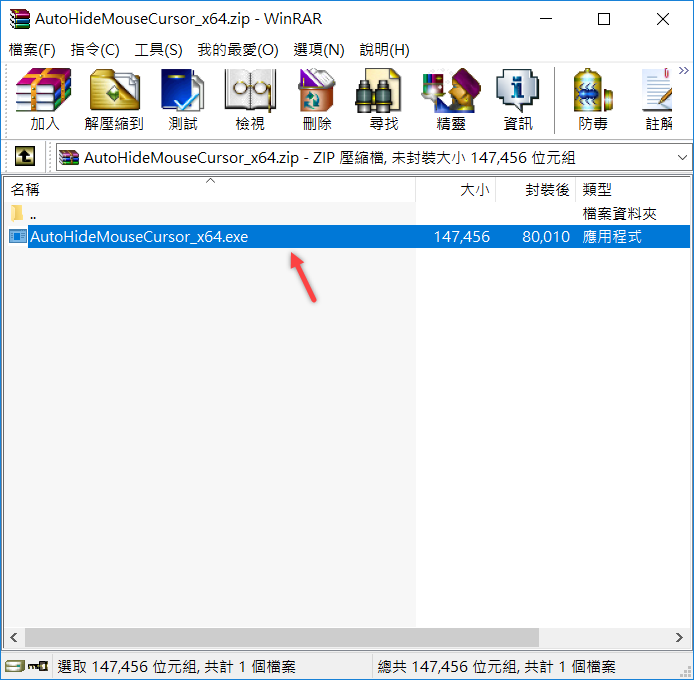Click the 檢視 (View) toolbar icon

(250, 100)
